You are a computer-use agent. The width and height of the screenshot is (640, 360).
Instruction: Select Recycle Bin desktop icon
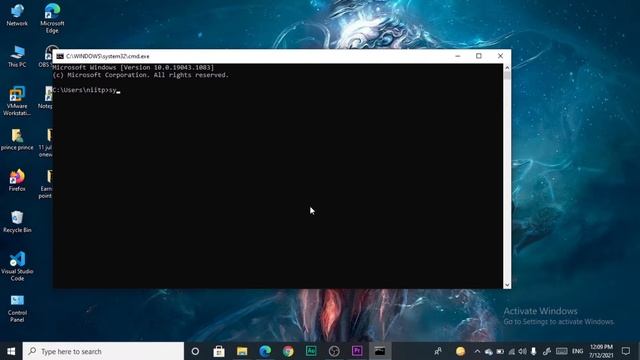17,222
